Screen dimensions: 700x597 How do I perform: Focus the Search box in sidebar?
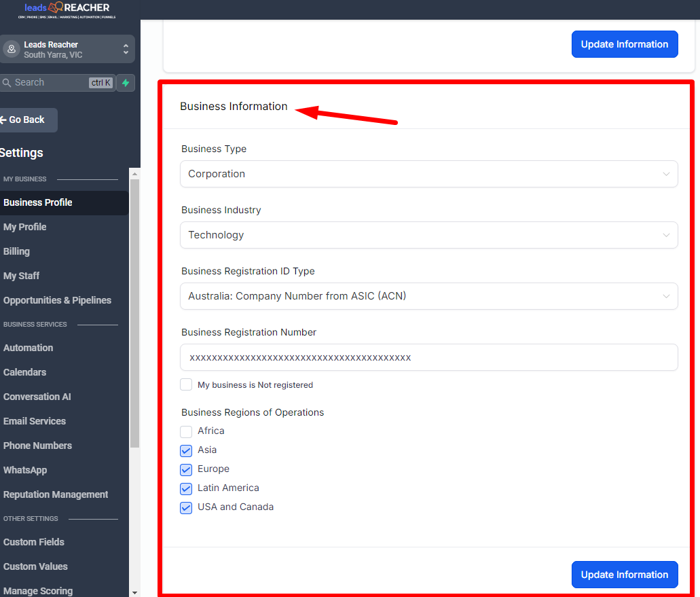click(57, 83)
